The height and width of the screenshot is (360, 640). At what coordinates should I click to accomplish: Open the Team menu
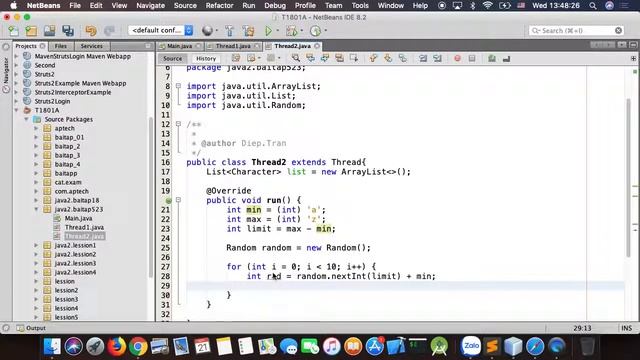333,6
